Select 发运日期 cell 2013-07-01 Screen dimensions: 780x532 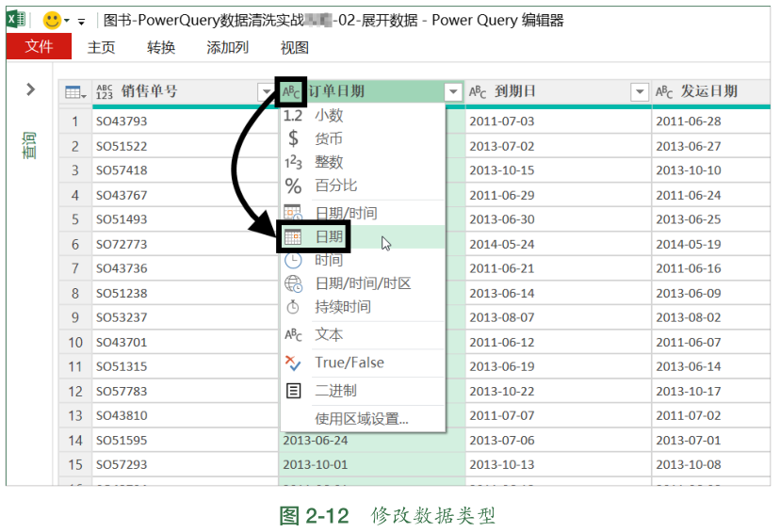[711, 440]
